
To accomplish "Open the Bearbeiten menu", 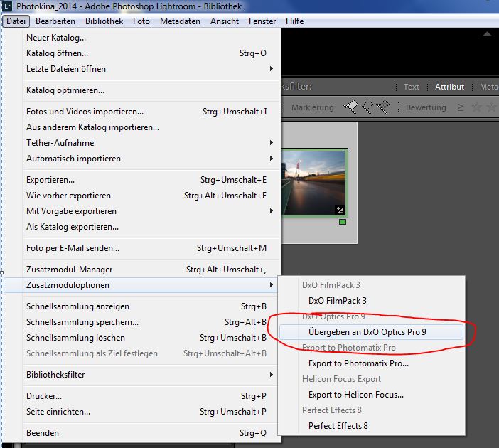I will 55,21.
